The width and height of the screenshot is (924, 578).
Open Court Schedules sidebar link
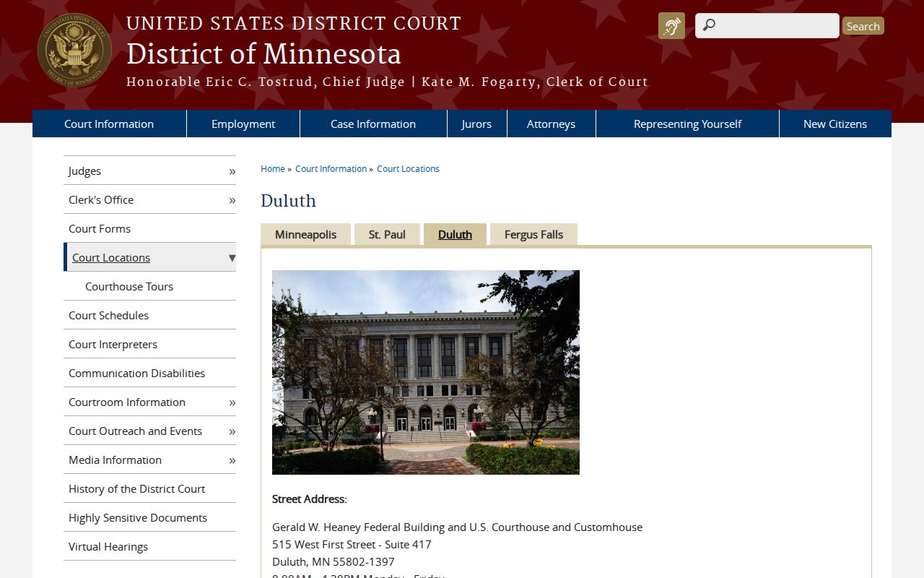108,316
